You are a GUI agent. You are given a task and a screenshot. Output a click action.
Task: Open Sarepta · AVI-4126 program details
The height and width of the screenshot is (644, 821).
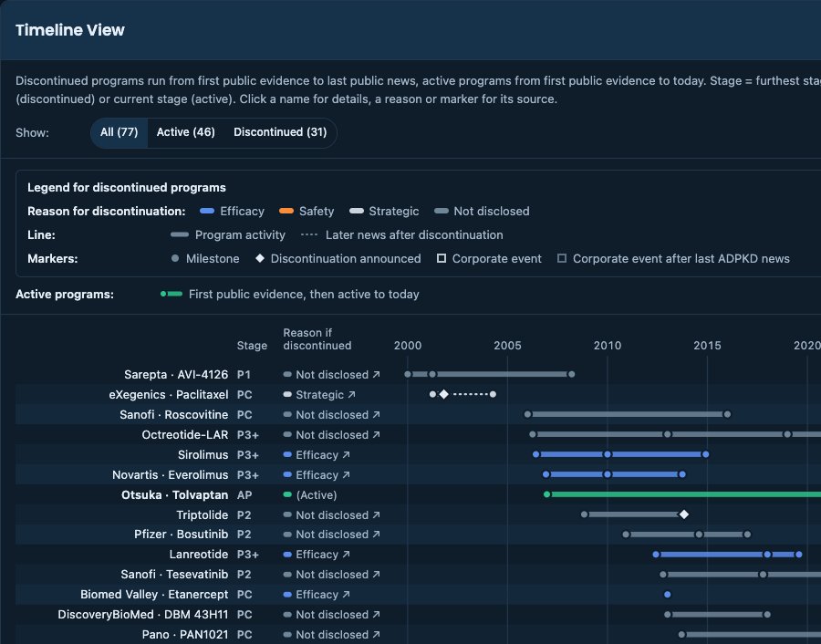click(176, 375)
